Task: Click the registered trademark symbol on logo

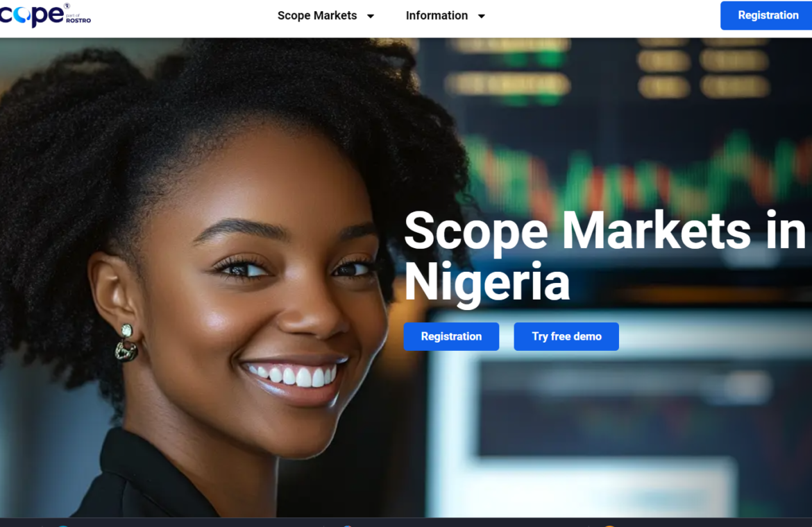Action: [x=67, y=6]
